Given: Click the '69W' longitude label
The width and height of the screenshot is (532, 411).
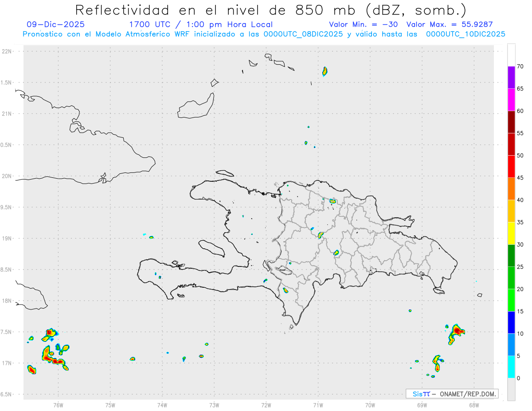Looking at the screenshot, I should pyautogui.click(x=422, y=405).
